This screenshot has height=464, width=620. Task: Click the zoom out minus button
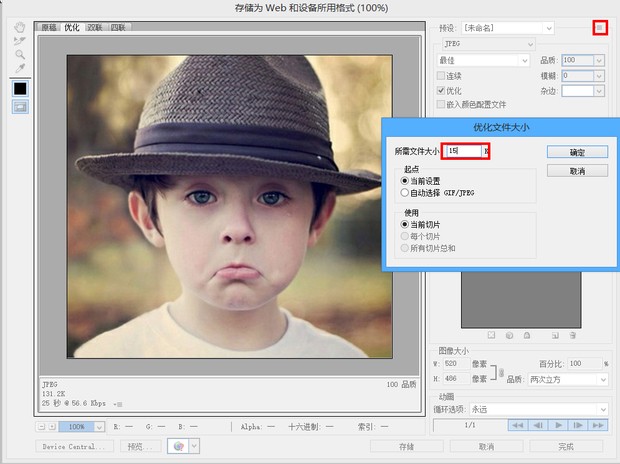click(41, 426)
